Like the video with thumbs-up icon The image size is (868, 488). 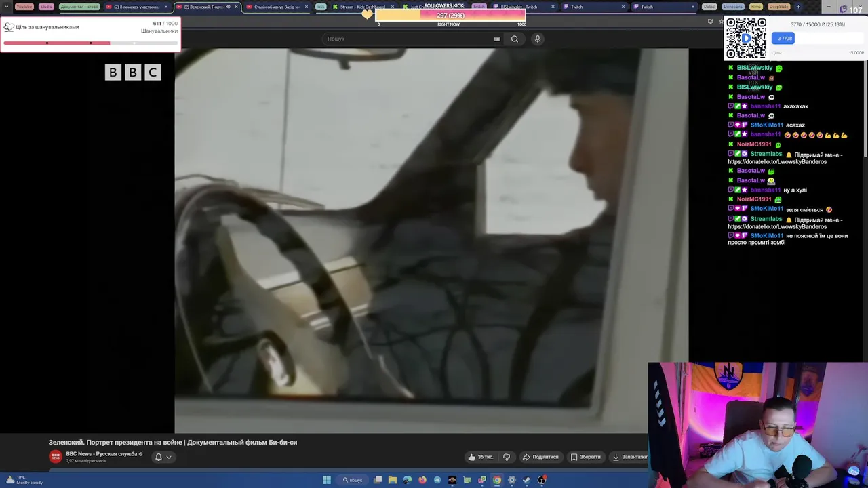tap(481, 457)
